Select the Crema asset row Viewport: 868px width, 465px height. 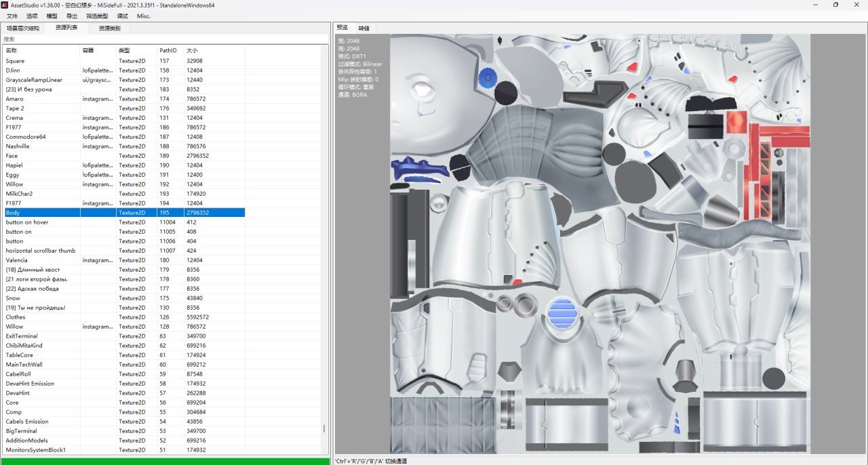tap(124, 118)
